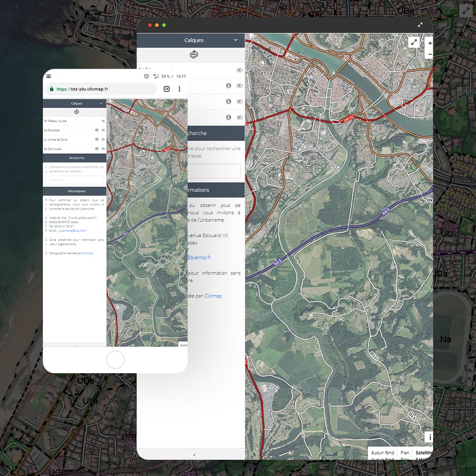
Task: Hide the Servitudes layer on phone
Action: coord(103,149)
